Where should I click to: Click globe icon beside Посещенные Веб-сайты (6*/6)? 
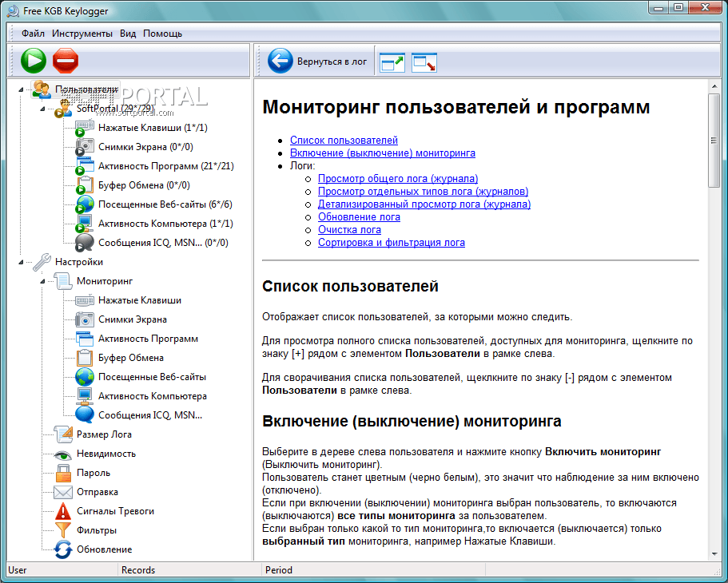coord(85,204)
